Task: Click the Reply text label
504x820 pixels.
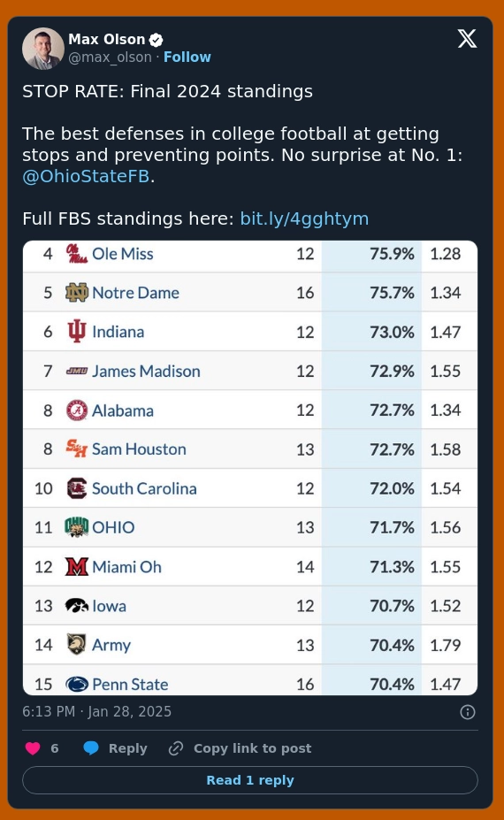Action: click(x=127, y=748)
